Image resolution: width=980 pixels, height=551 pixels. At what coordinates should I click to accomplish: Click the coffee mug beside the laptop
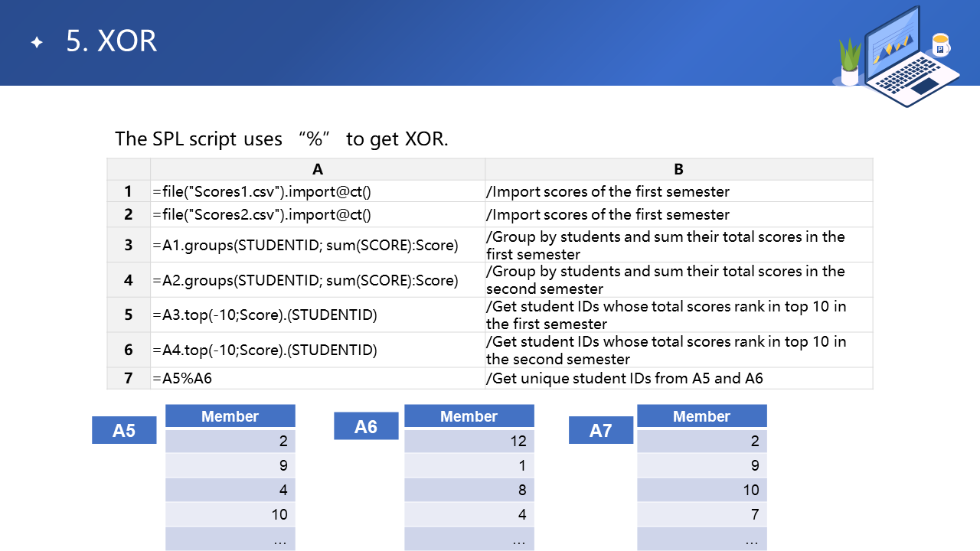click(x=940, y=45)
